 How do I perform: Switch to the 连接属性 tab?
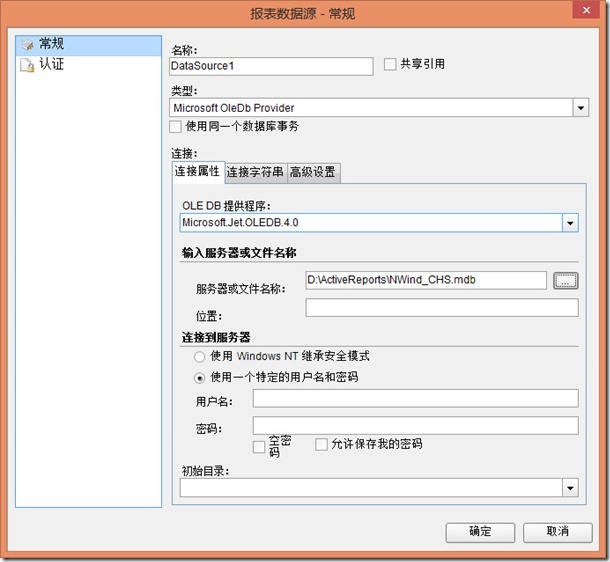[x=198, y=172]
